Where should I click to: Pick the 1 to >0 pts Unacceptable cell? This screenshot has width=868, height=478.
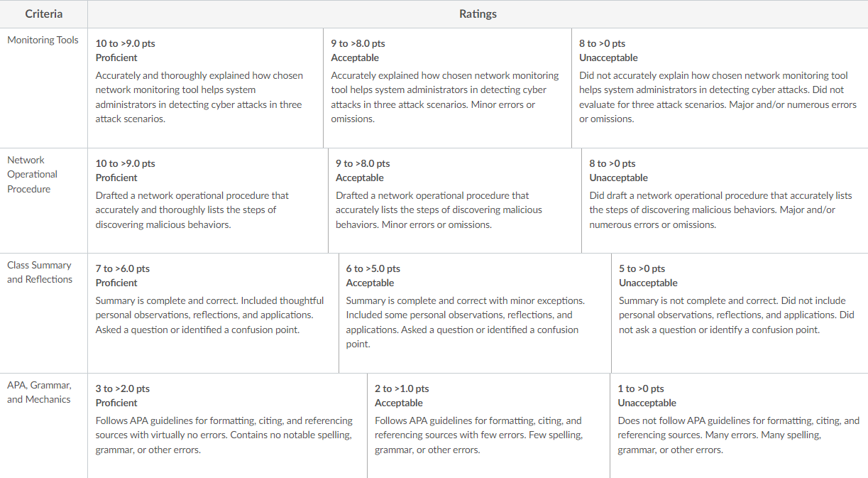click(739, 425)
